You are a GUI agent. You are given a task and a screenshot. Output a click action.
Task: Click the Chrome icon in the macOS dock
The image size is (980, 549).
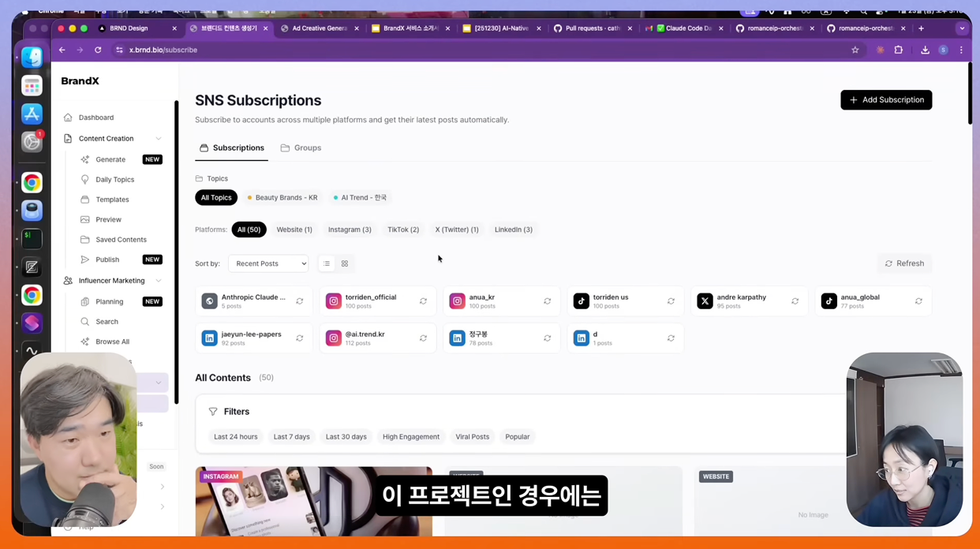(x=32, y=182)
